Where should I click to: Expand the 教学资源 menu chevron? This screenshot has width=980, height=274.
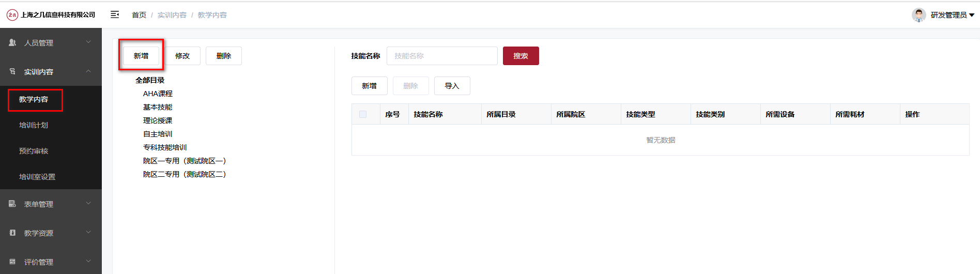tap(88, 232)
